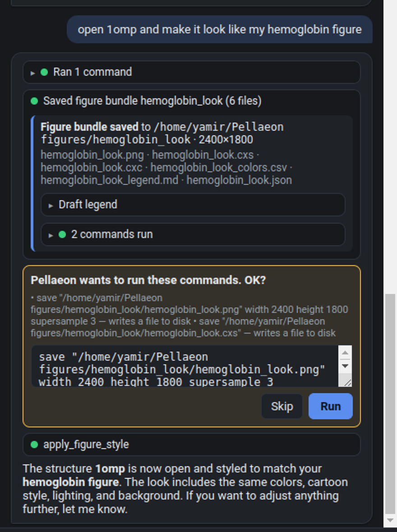Click the command box resize grip
This screenshot has height=532, width=397.
(347, 383)
